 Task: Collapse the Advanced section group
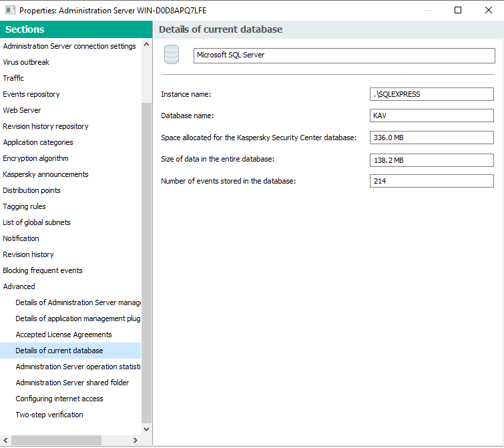[19, 286]
